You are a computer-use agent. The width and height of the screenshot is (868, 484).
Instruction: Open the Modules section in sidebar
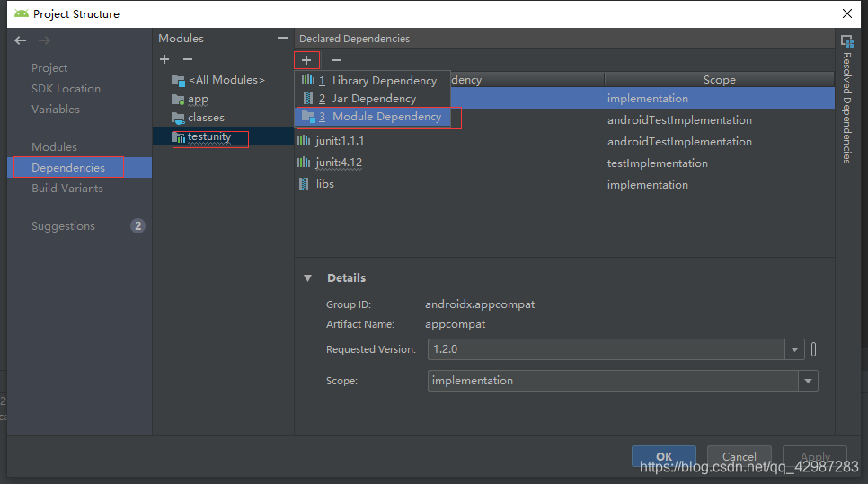coord(54,146)
